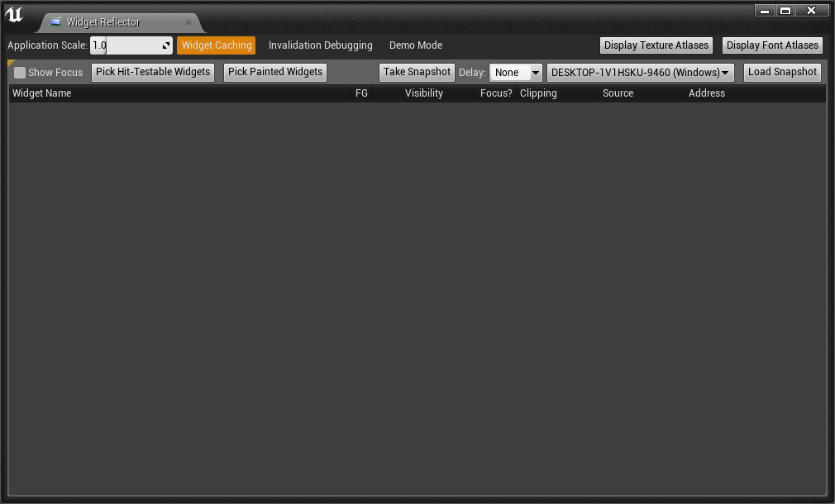The image size is (835, 504).
Task: Click Pick Painted Widgets
Action: tap(274, 72)
